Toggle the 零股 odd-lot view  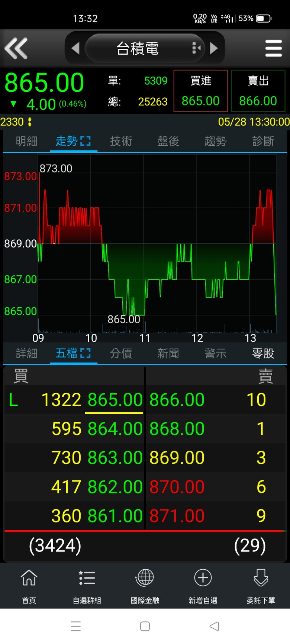(263, 353)
